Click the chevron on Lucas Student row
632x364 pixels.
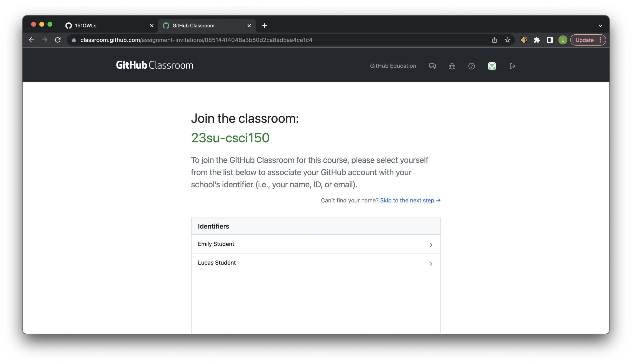coord(431,263)
